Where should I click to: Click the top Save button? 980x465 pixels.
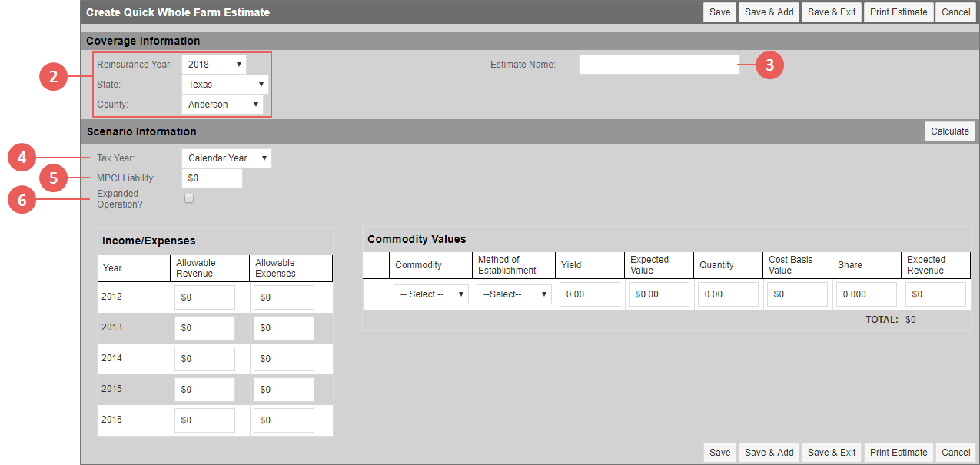point(719,12)
